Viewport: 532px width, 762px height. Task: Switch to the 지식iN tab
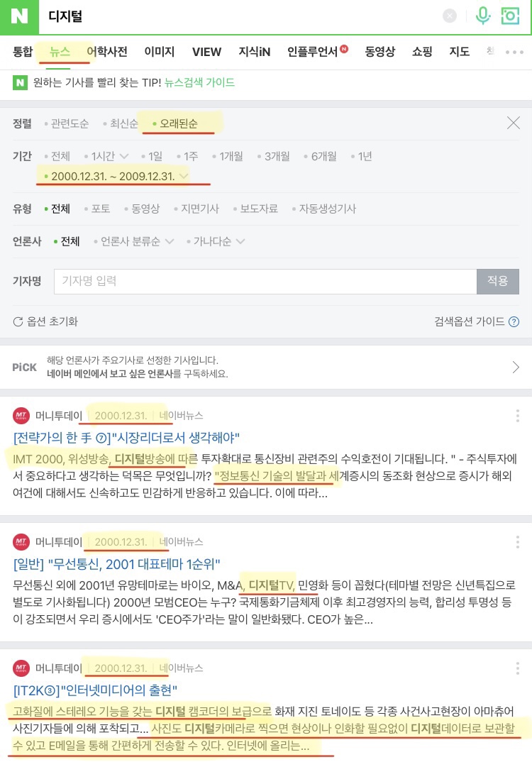254,52
